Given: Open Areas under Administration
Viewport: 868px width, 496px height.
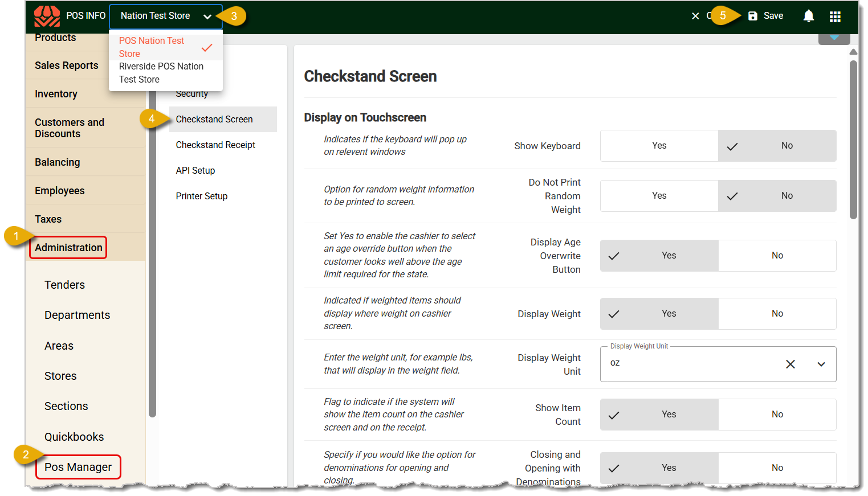Looking at the screenshot, I should pyautogui.click(x=59, y=346).
